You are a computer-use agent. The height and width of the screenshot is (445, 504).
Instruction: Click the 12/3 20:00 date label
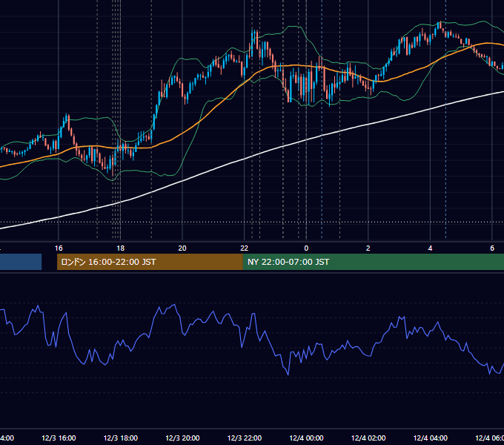[182, 438]
